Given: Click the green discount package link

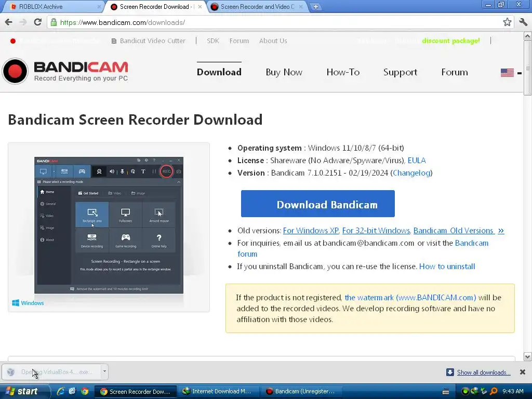Looking at the screenshot, I should tap(451, 41).
